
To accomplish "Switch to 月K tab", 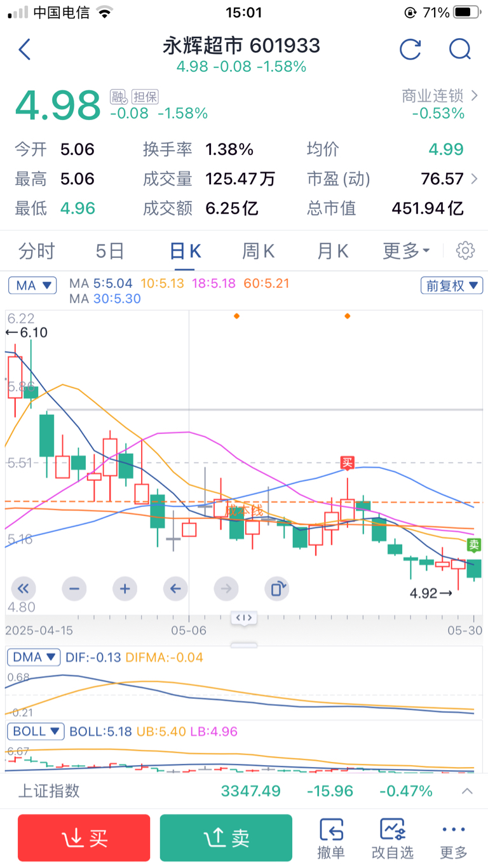I will (332, 251).
